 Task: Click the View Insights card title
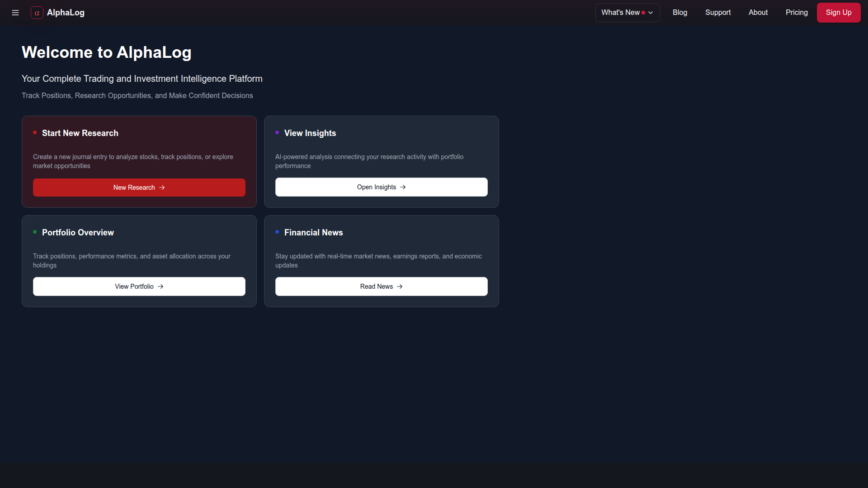[310, 133]
